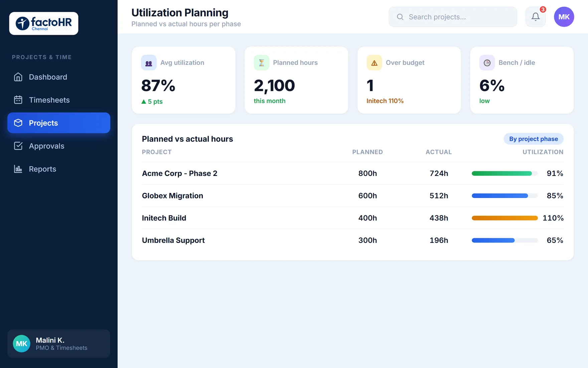Click the PLANNED column header
Screen dimensions: 588x368
point(367,152)
